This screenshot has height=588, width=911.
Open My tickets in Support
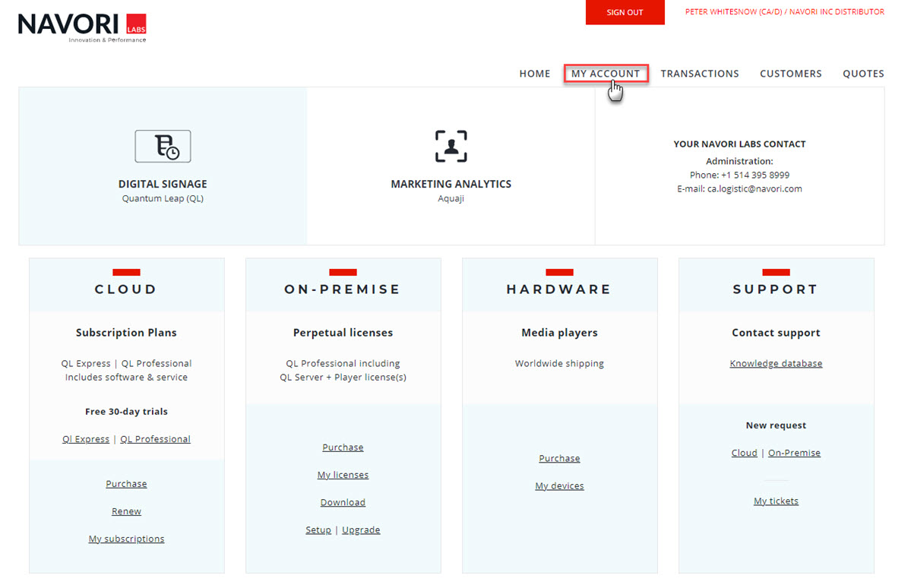tap(776, 501)
